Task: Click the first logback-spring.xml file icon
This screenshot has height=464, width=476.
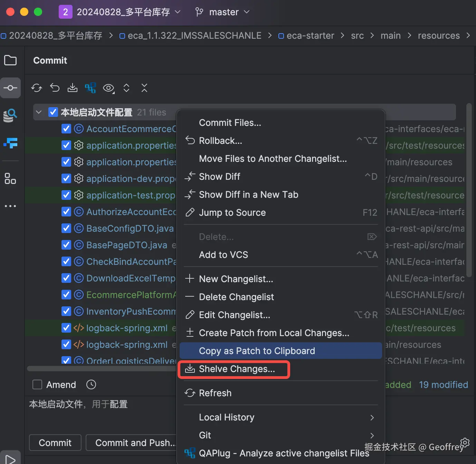Action: pyautogui.click(x=79, y=328)
